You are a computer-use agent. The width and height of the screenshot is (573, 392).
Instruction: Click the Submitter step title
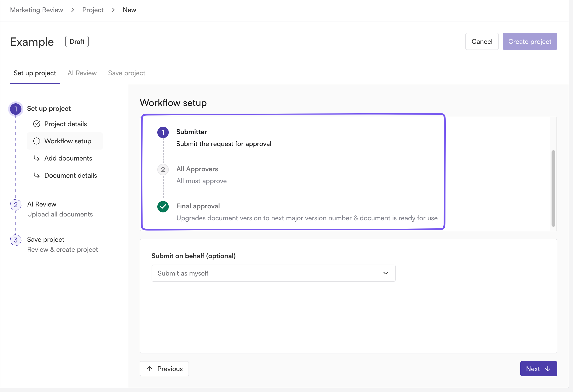tap(192, 132)
